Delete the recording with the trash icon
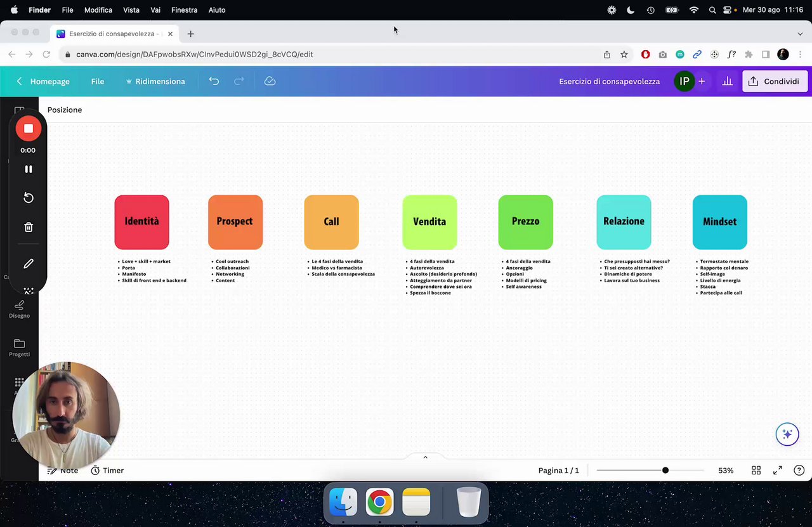 click(29, 227)
